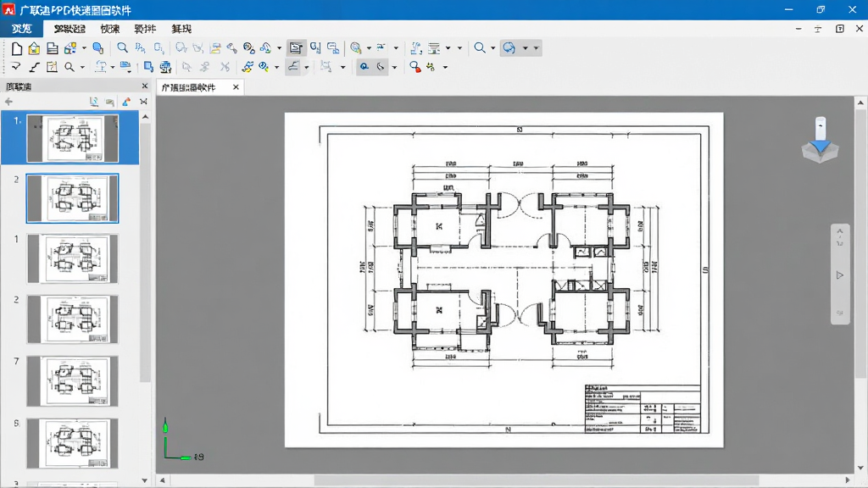Open the first dropdown arrow beside the rotate button
The width and height of the screenshot is (868, 488).
[526, 48]
